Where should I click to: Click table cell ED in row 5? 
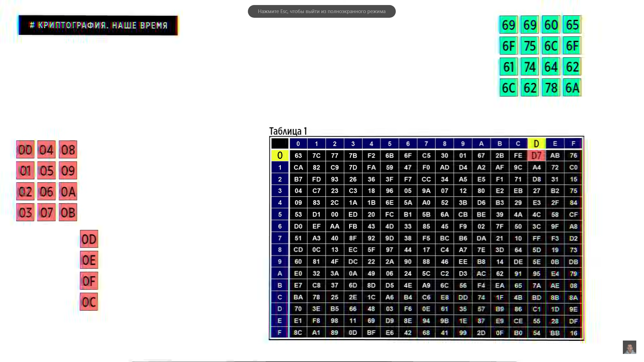[x=353, y=215]
